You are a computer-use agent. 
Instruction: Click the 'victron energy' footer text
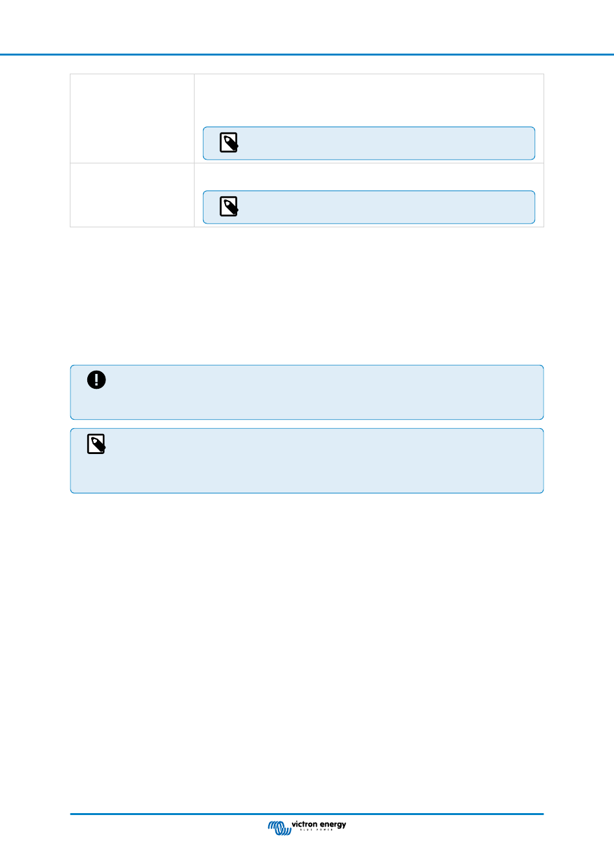coord(319,824)
